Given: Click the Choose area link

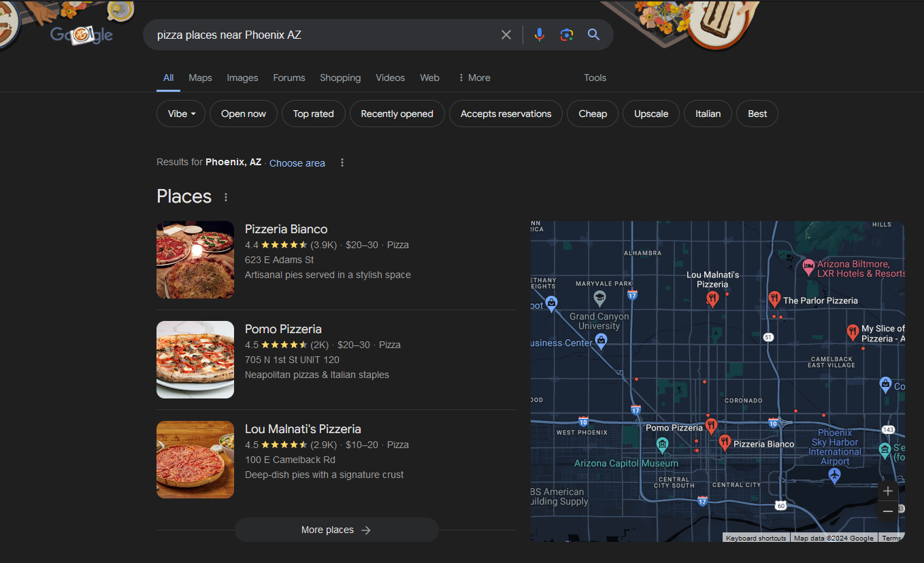Looking at the screenshot, I should [x=297, y=163].
